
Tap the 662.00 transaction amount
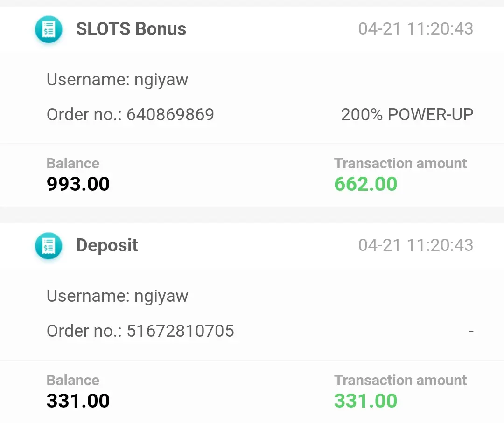coord(365,184)
